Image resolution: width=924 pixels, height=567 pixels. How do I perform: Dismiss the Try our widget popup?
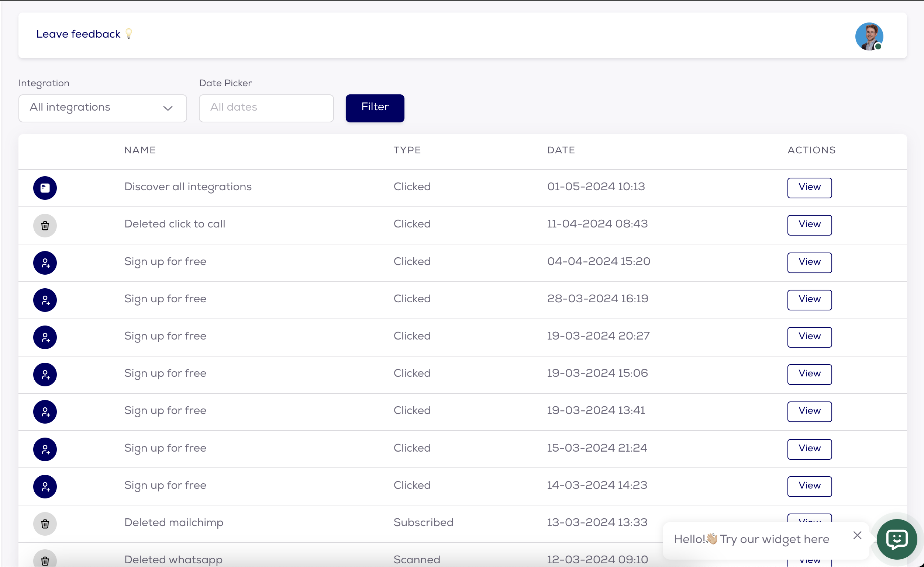[857, 535]
